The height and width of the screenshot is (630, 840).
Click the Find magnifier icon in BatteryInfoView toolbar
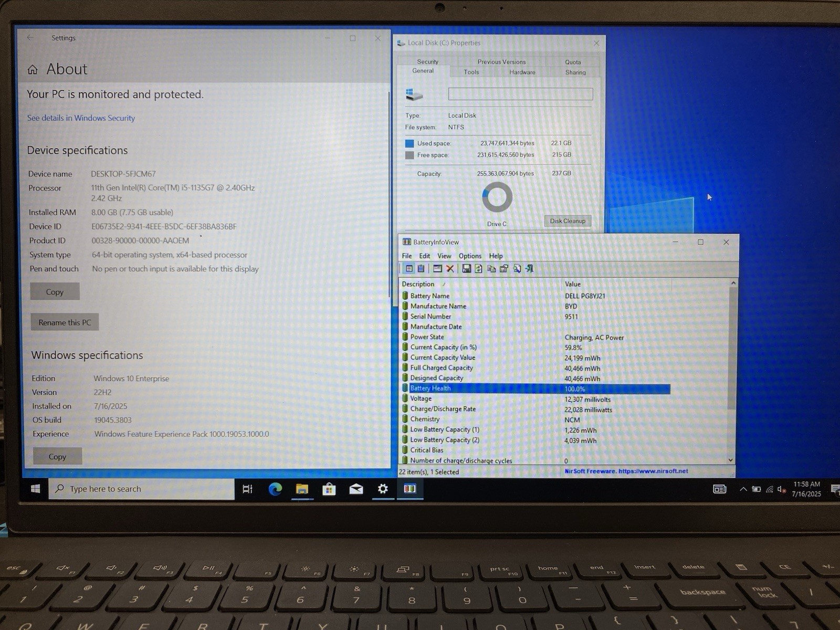point(517,269)
